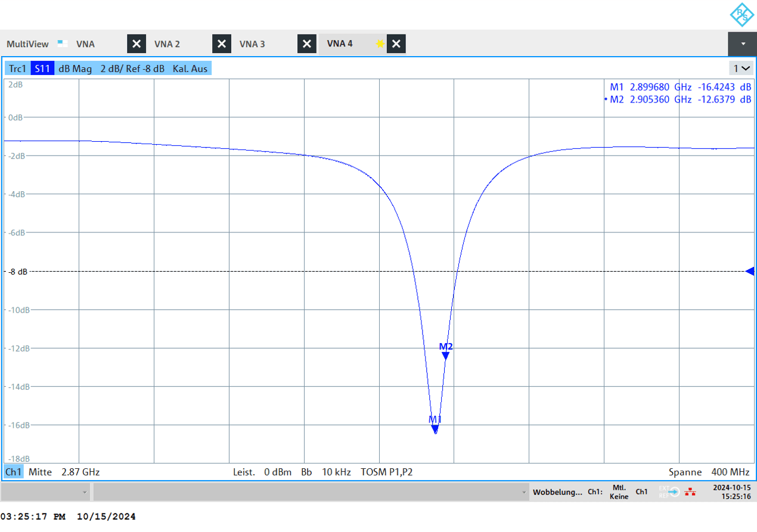Select the Ch1 channel label

[x=14, y=472]
